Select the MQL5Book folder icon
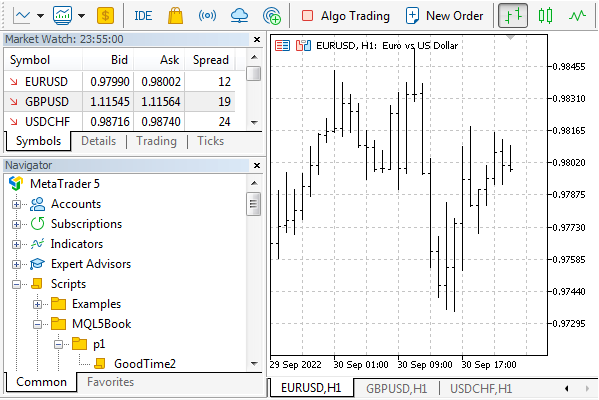Viewport: 599px width, 400px height. (58, 324)
